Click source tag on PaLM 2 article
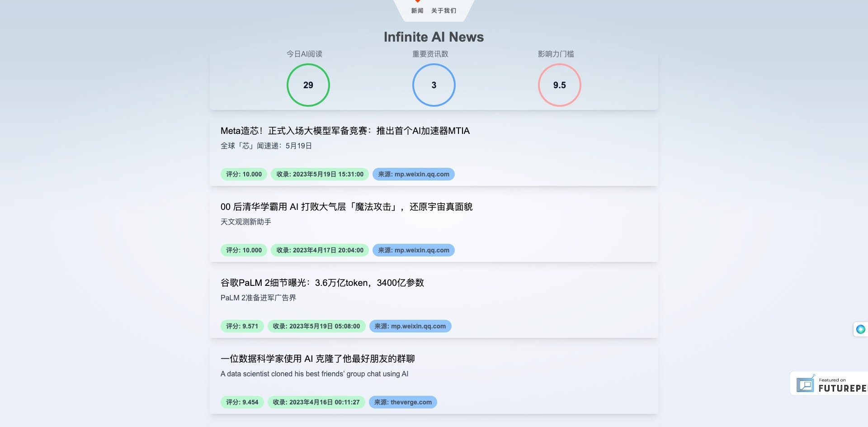The image size is (868, 427). click(410, 326)
